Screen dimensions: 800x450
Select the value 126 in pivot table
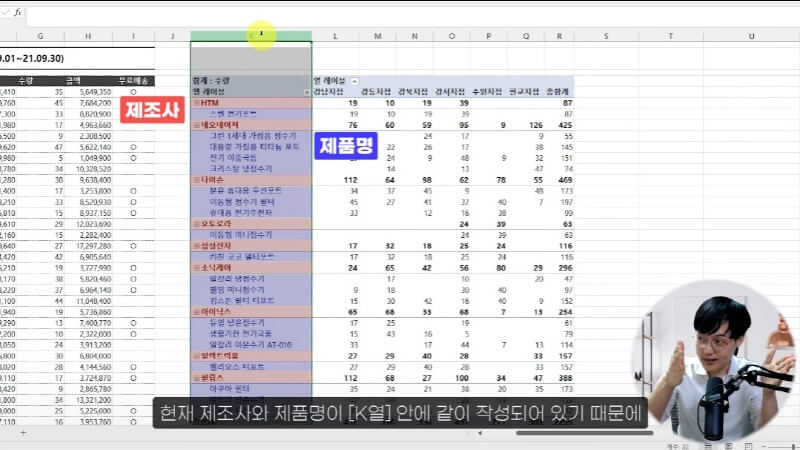coord(536,125)
